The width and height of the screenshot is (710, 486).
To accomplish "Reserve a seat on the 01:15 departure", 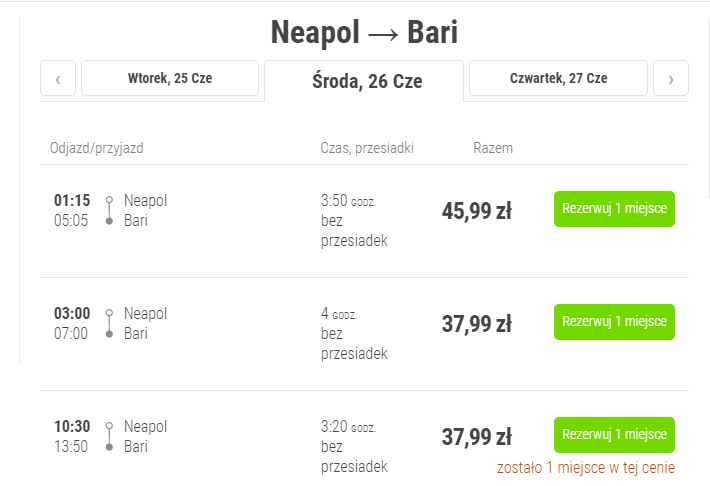I will click(x=614, y=209).
